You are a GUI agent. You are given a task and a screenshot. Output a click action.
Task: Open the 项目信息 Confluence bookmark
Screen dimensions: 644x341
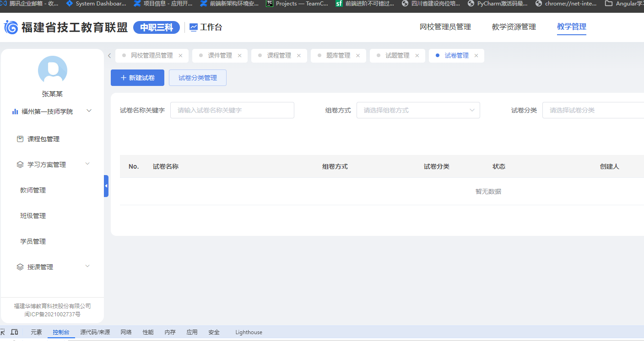(163, 4)
